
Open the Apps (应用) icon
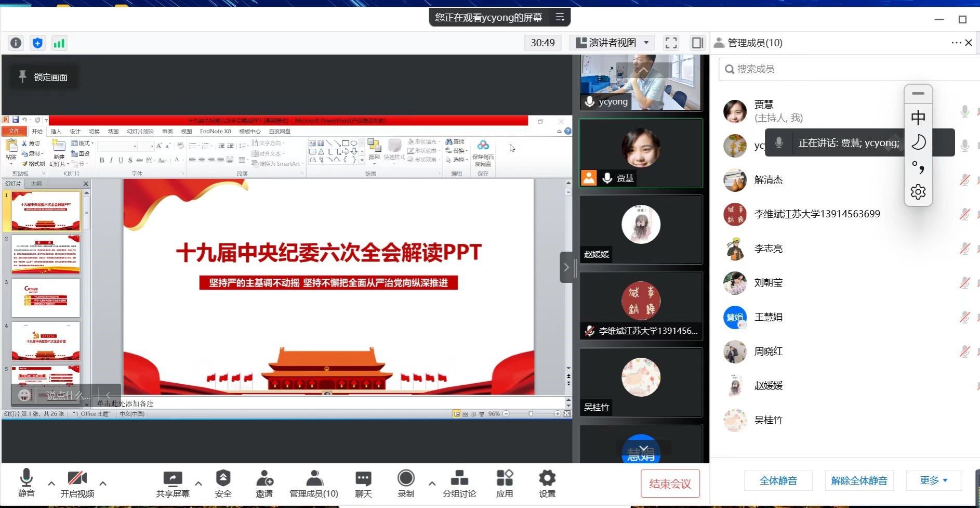(504, 484)
